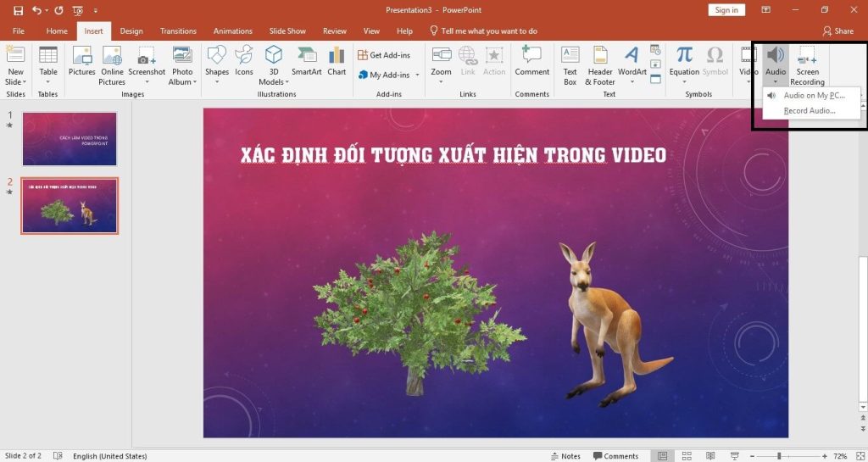The image size is (868, 462).
Task: Click the Save icon in quick access toolbar
Action: pos(18,10)
